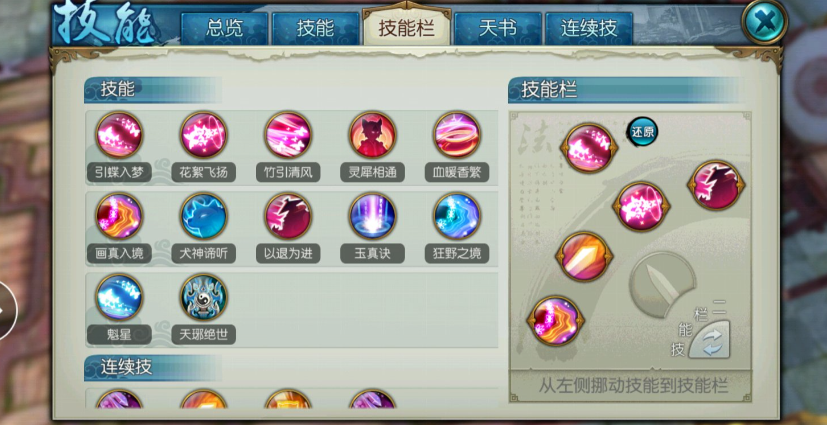The image size is (827, 425).
Task: Close the skill window
Action: (764, 22)
